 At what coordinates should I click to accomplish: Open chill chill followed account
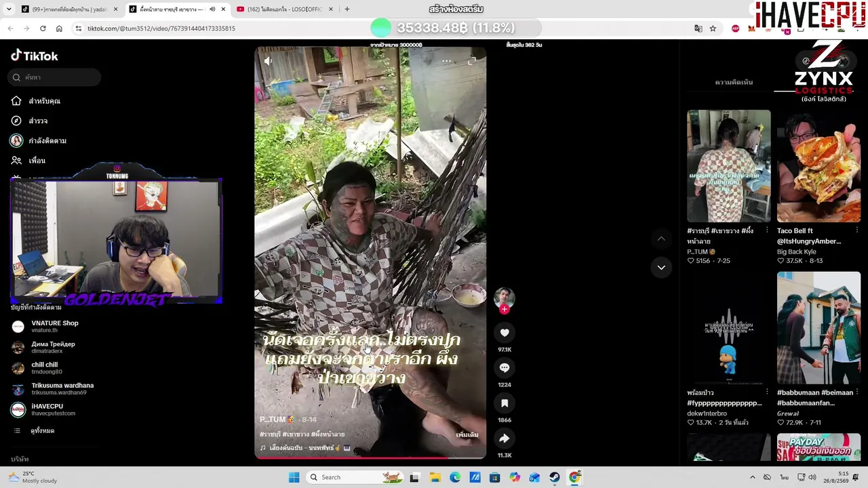pyautogui.click(x=37, y=368)
